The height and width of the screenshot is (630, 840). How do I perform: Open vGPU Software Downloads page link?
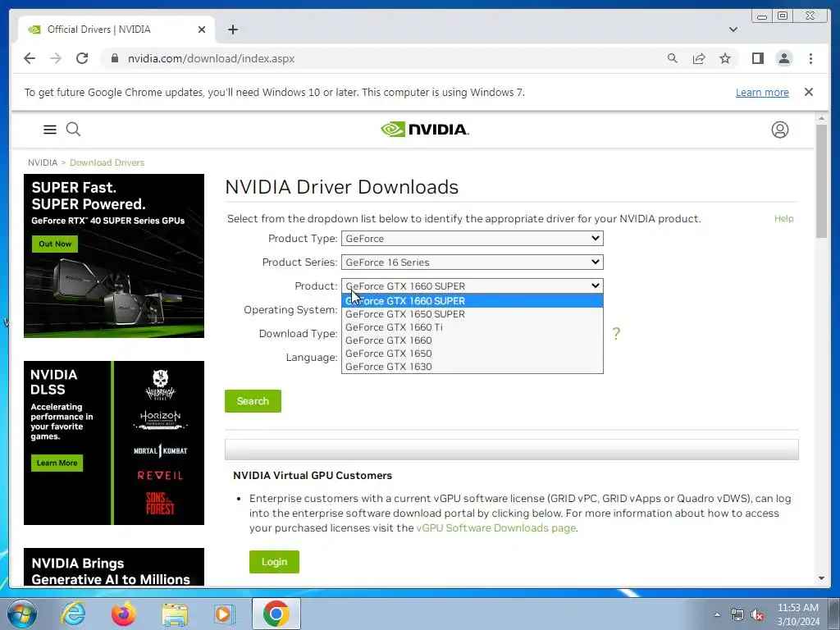coord(496,527)
